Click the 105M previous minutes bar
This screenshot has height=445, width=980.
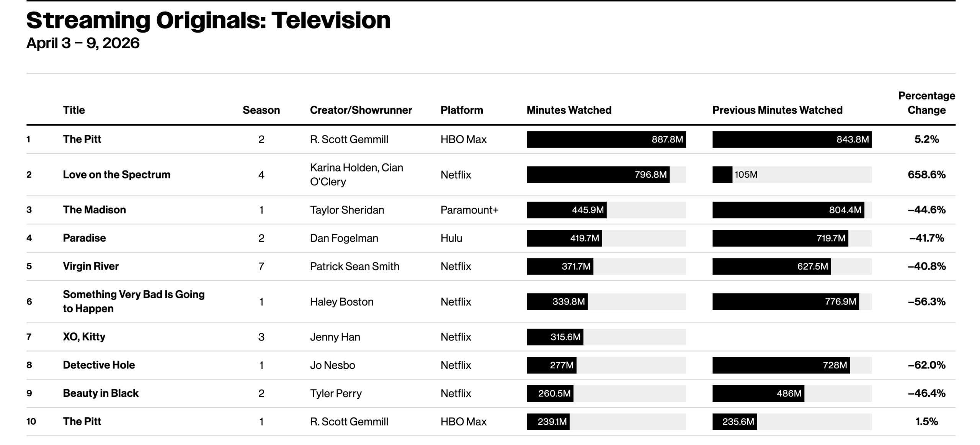[722, 175]
